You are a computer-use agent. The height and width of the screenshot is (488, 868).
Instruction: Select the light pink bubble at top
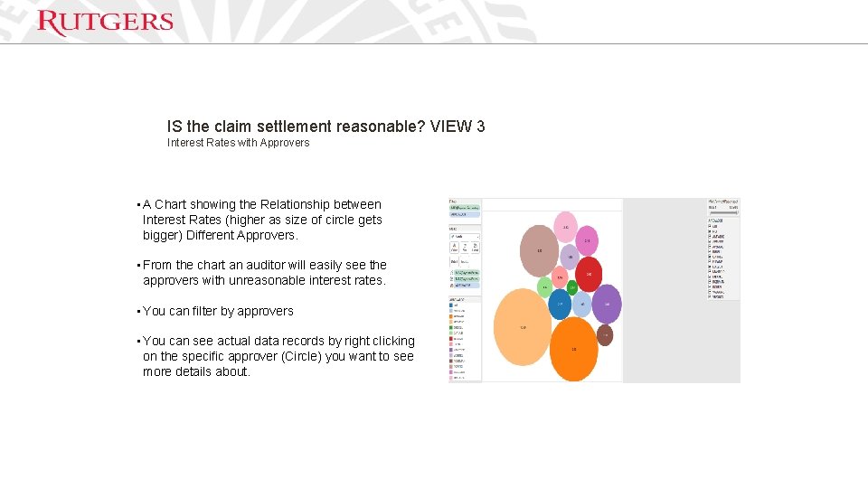[x=565, y=227]
